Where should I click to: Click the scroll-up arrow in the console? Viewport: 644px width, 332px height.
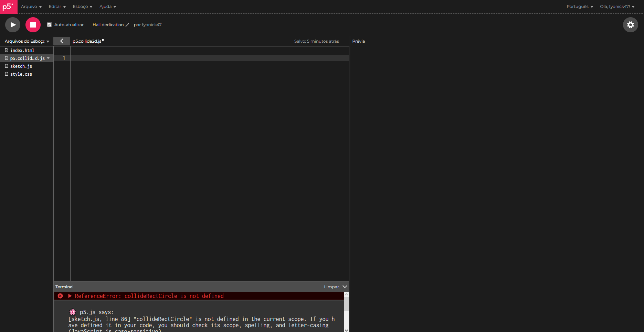346,294
